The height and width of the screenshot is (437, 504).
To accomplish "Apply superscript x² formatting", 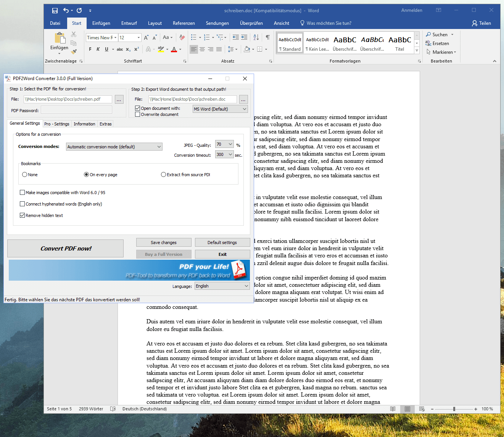I will click(x=137, y=49).
